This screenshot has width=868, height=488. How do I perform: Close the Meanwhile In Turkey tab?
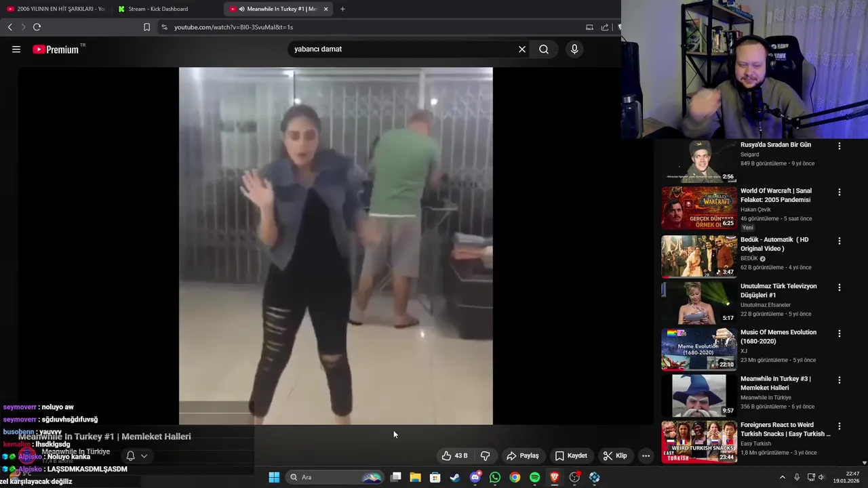click(x=326, y=9)
